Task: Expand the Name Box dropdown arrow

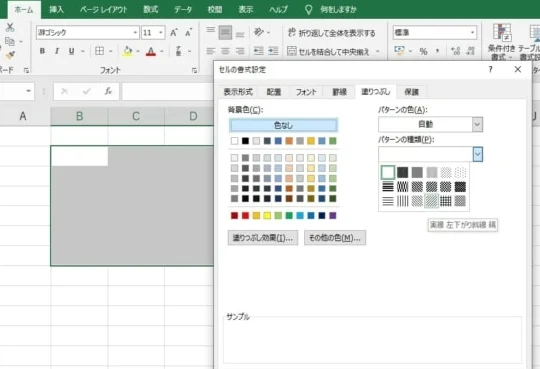Action: 29,91
